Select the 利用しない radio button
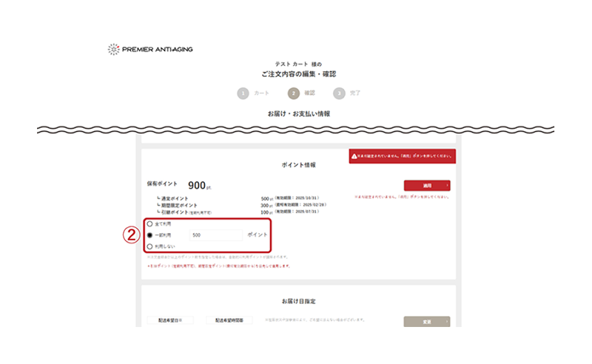 [150, 246]
